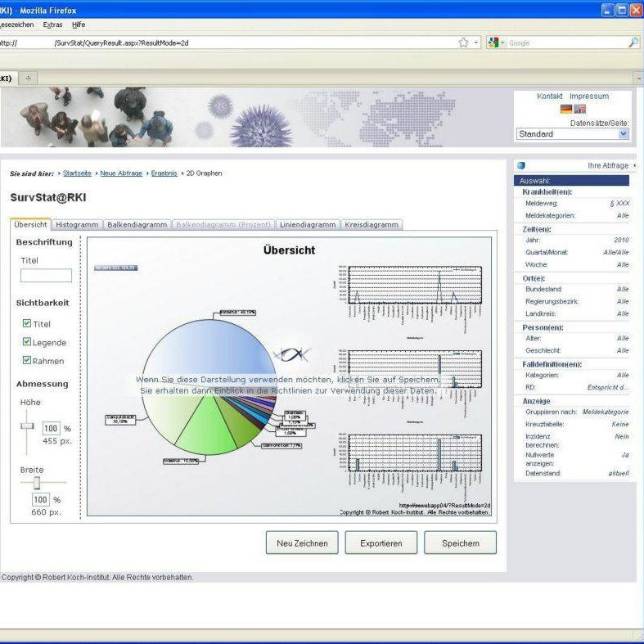This screenshot has height=644, width=644.
Task: Open the Datensätze/Seite Standard dropdown
Action: [x=623, y=134]
